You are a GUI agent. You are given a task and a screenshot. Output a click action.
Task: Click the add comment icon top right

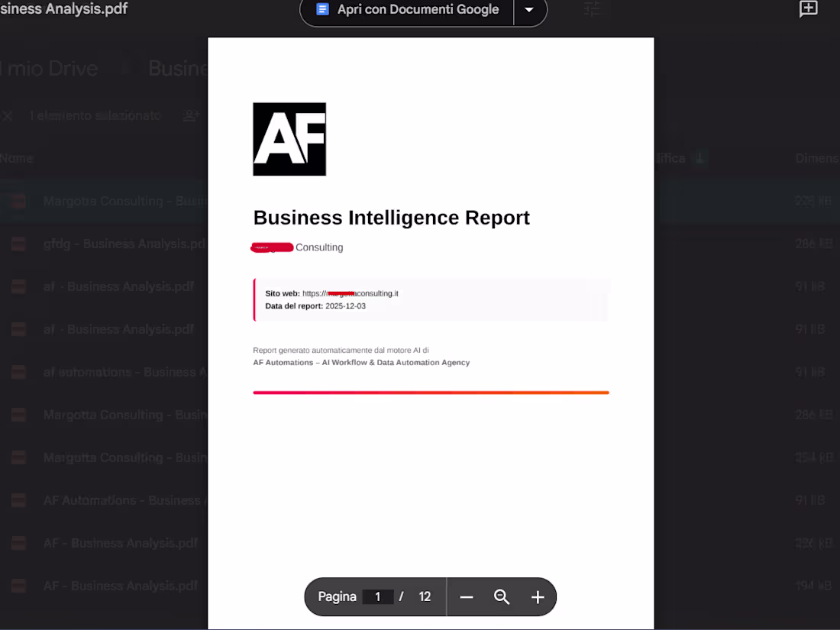click(808, 9)
